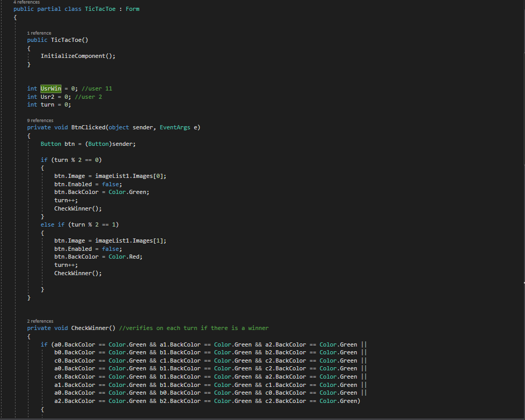Click the TicTacToe() constructor name
Screen dimensions: 525x420
(x=69, y=40)
